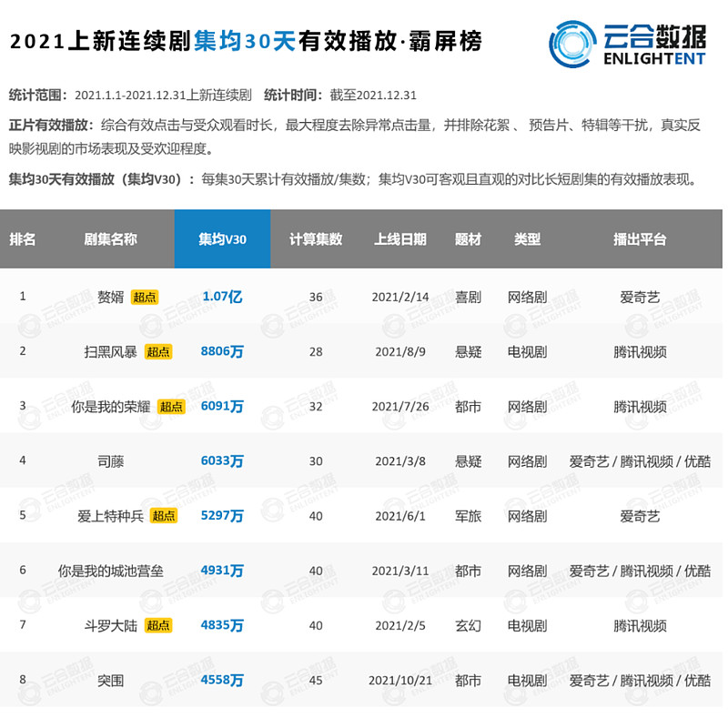Click the 上线日期 column header
The width and height of the screenshot is (728, 718).
pos(400,238)
